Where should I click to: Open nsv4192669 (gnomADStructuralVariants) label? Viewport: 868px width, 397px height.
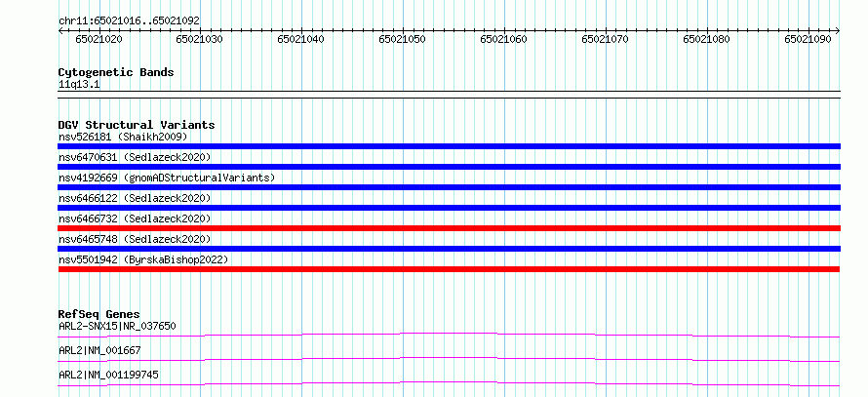click(x=167, y=178)
